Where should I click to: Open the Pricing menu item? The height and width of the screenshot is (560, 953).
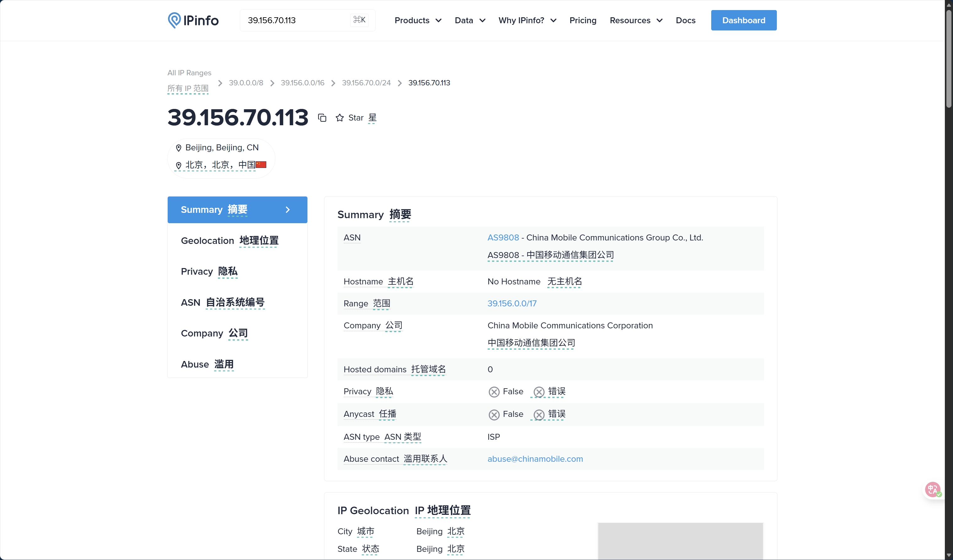[582, 20]
